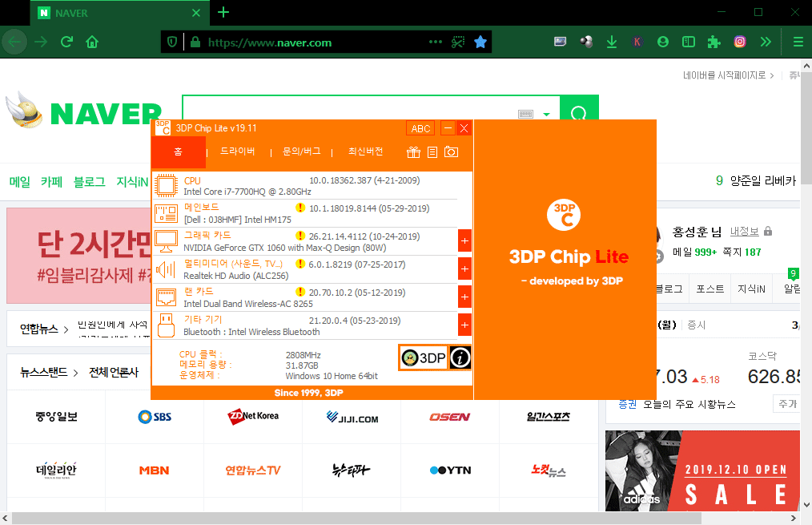
Task: Open Naver search autocomplete dropdown arrow
Action: click(546, 114)
